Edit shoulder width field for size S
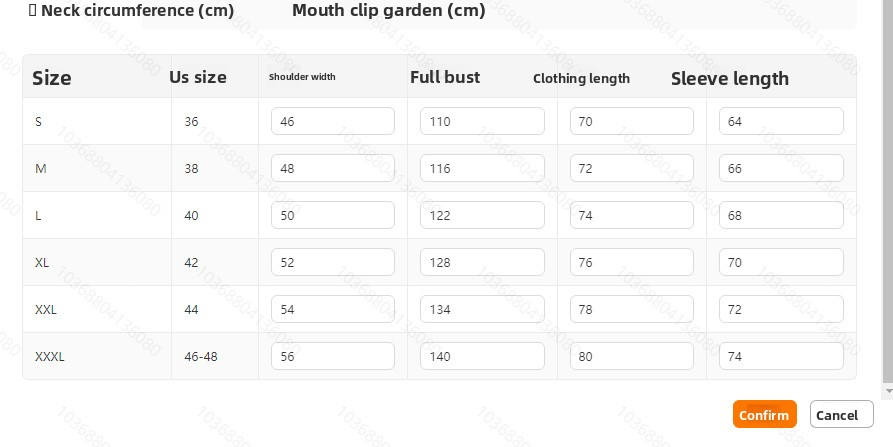 333,121
